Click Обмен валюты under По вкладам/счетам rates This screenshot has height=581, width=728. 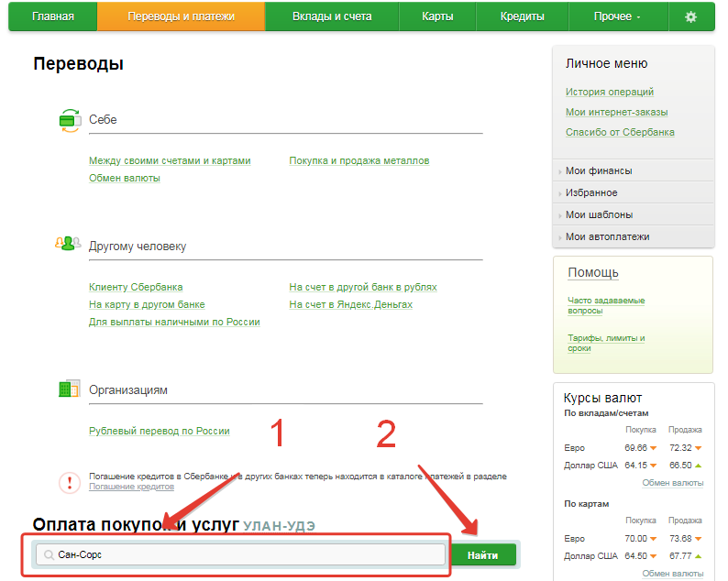click(673, 483)
